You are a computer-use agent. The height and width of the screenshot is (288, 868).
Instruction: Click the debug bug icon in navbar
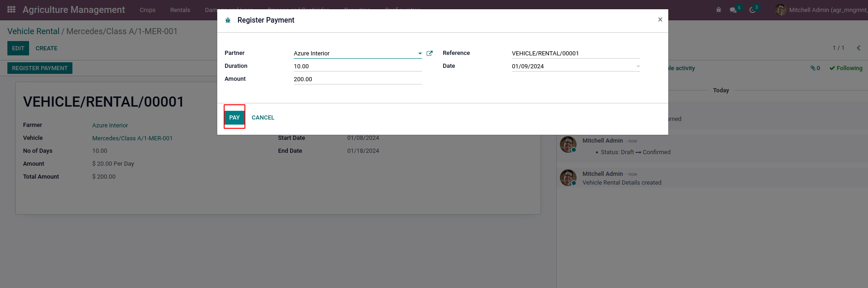coord(719,10)
